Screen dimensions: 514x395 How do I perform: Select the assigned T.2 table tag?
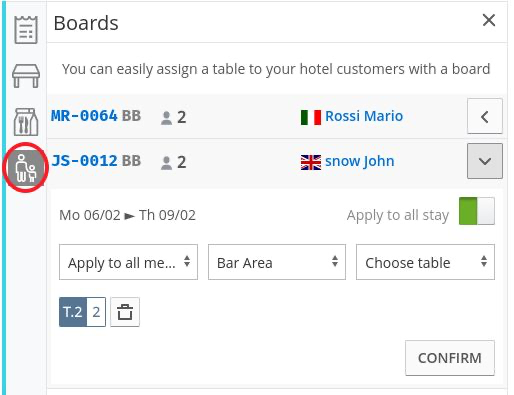[x=82, y=312]
